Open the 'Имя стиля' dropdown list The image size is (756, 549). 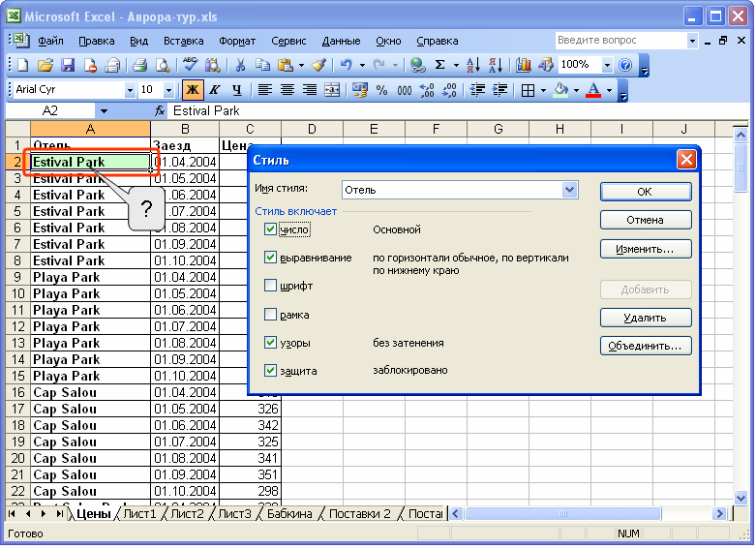tap(569, 190)
